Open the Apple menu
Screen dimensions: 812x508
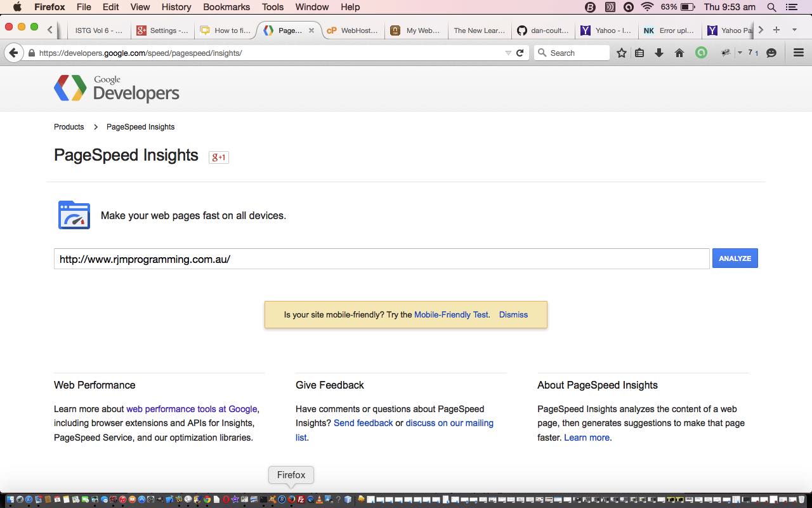click(x=17, y=7)
